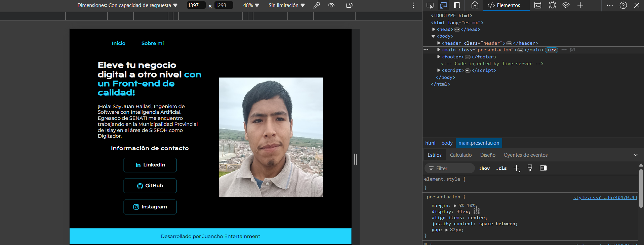Click the align-items: center declaration

[459, 218]
